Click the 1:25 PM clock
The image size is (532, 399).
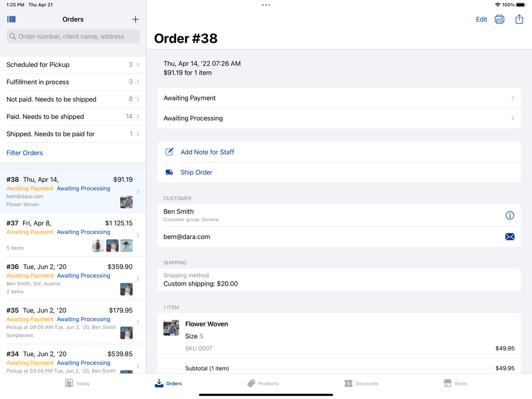click(x=15, y=5)
